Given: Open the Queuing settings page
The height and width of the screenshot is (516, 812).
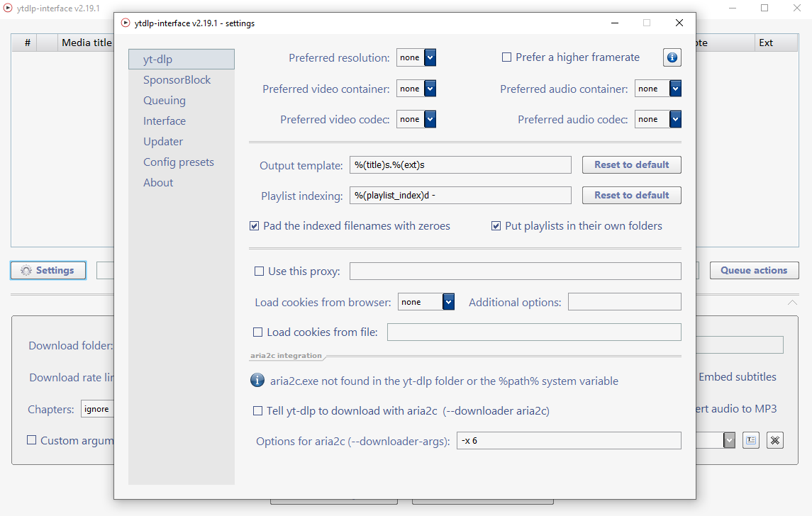Looking at the screenshot, I should tap(182, 101).
